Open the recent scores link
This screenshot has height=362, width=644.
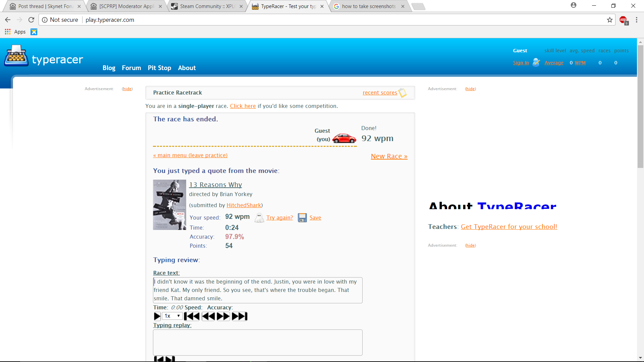click(380, 93)
